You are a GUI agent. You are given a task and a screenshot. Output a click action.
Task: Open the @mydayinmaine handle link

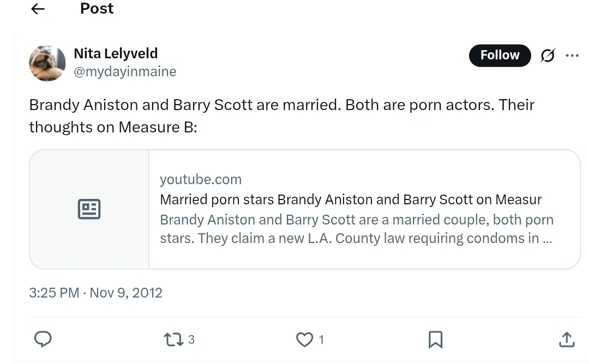(125, 71)
